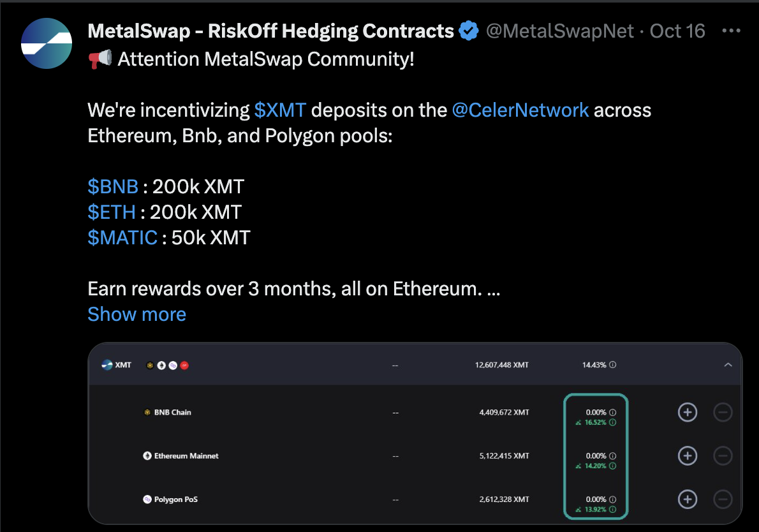Click the @MetalSwapNet handle
The image size is (759, 532).
tap(559, 31)
